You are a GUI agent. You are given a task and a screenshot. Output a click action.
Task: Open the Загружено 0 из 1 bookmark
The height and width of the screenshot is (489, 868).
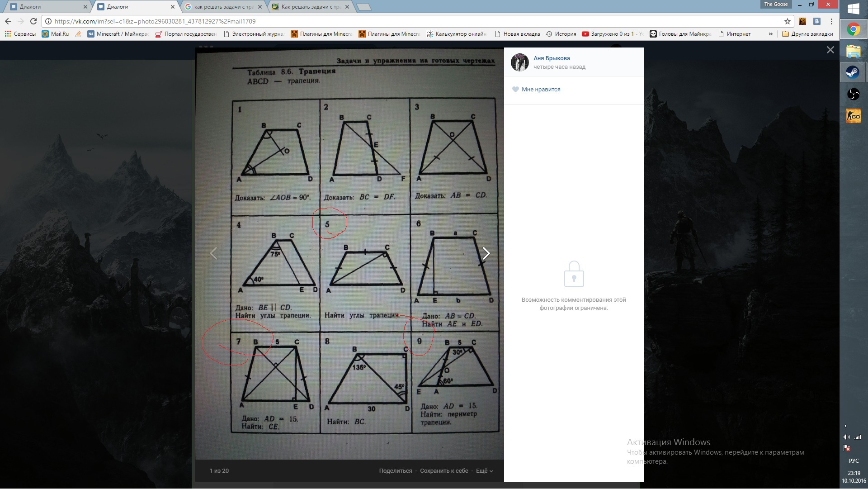click(613, 34)
